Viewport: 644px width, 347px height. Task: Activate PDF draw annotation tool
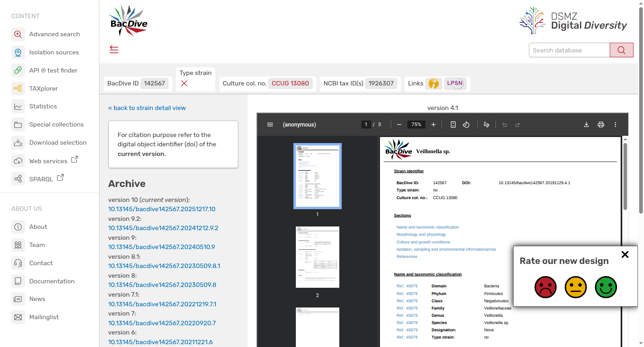[486, 125]
